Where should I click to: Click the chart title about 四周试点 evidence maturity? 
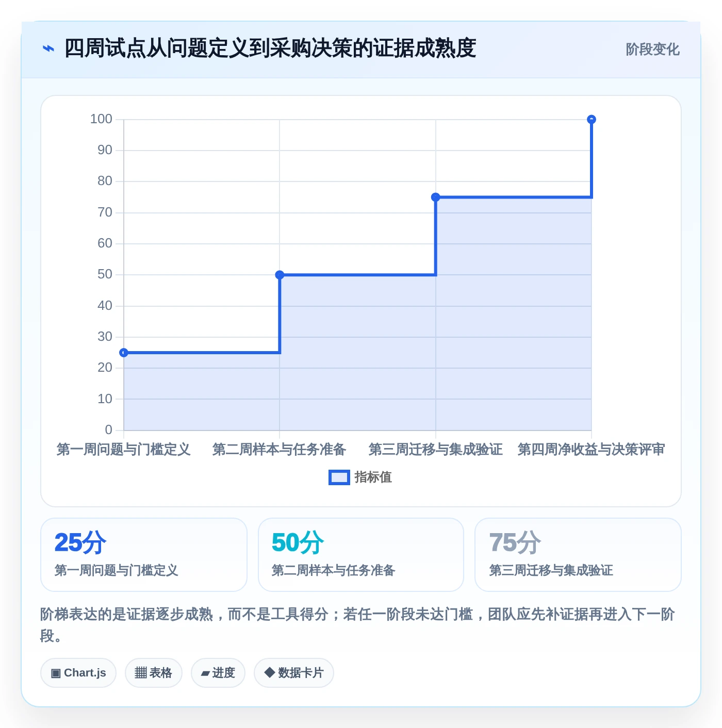[270, 48]
